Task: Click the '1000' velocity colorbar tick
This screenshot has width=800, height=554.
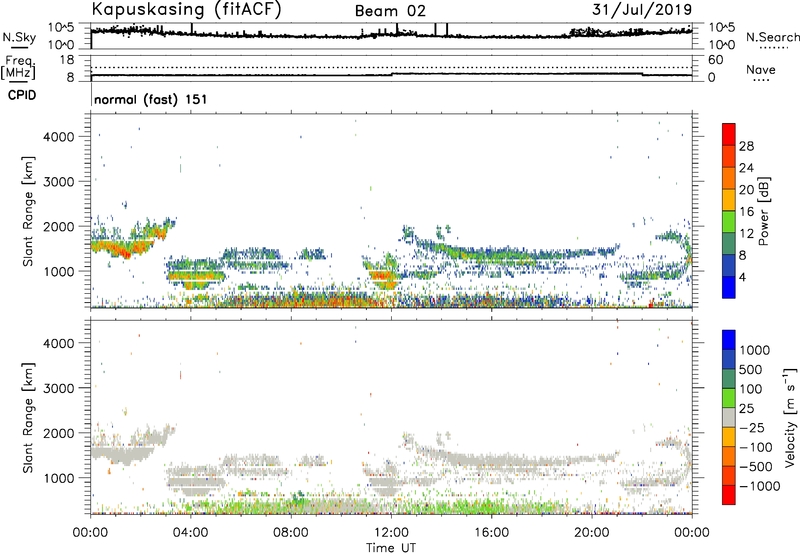Action: [754, 350]
